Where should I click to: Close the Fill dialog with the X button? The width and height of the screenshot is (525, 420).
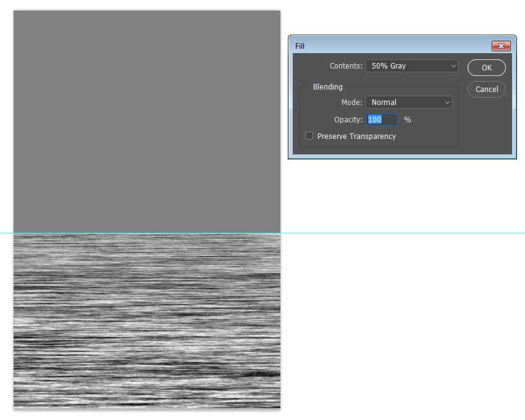pyautogui.click(x=501, y=46)
